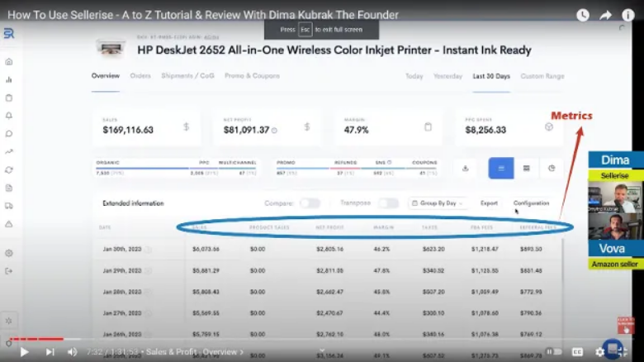The height and width of the screenshot is (362, 644).
Task: Open the refresh cycle sidebar icon
Action: 8,170
